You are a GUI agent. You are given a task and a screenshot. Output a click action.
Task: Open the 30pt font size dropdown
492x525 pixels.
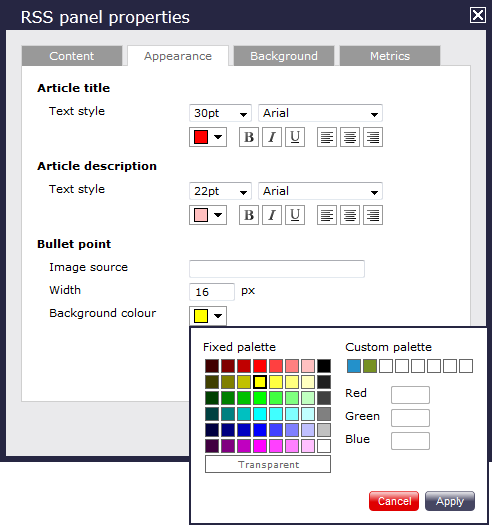[x=220, y=113]
